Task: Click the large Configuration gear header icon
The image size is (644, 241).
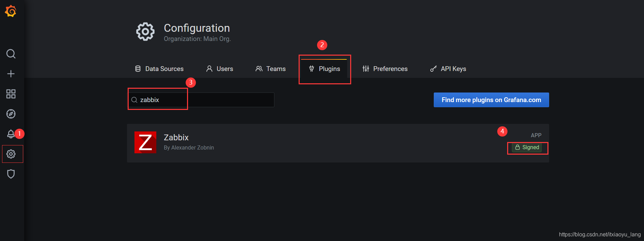Action: 145,32
